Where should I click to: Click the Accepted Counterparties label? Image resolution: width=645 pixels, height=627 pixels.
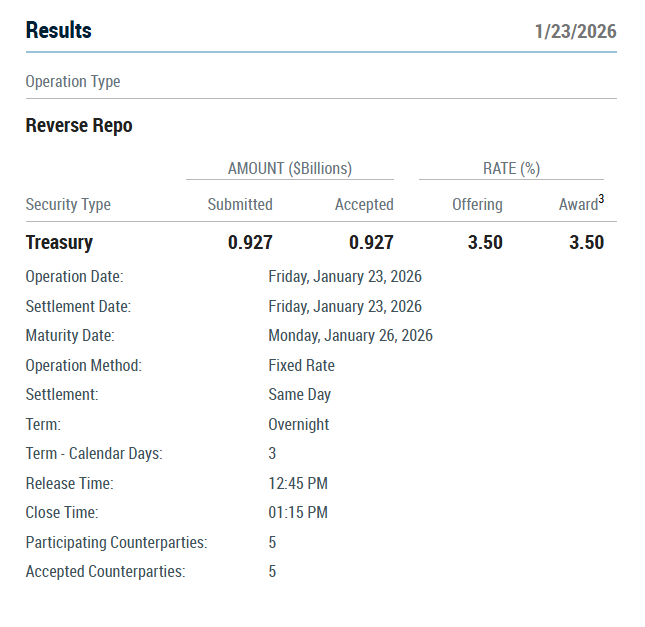[x=105, y=571]
